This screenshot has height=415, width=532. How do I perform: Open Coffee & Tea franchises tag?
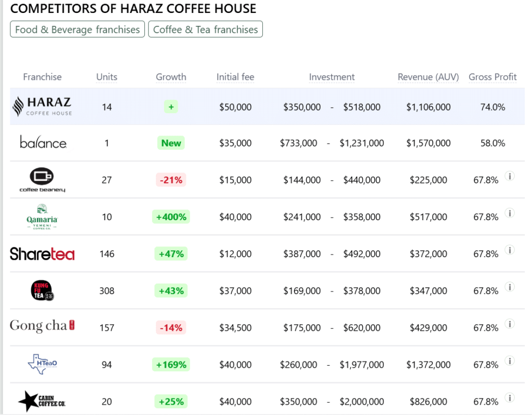pyautogui.click(x=205, y=29)
